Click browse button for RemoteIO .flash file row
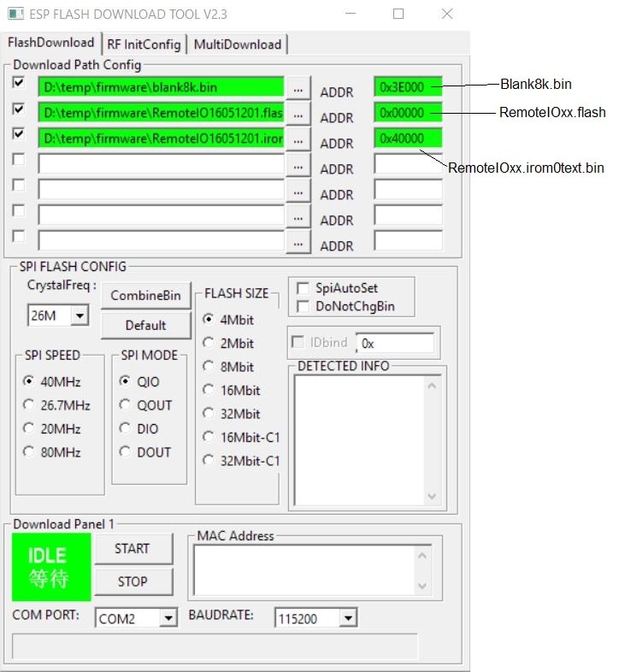 [x=297, y=113]
